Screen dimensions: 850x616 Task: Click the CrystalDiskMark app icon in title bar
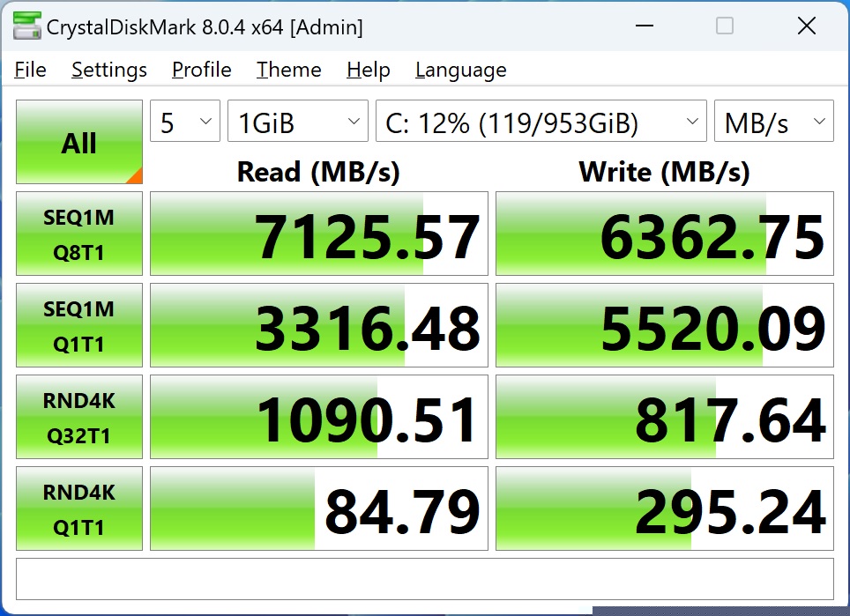(27, 26)
